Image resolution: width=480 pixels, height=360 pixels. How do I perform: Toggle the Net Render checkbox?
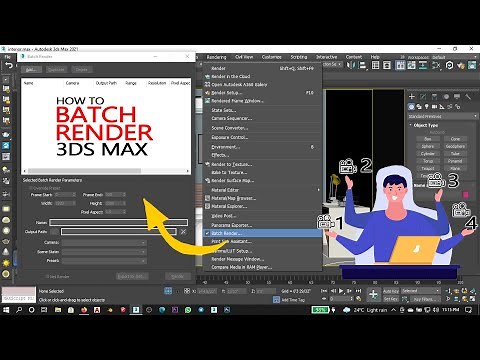point(47,276)
